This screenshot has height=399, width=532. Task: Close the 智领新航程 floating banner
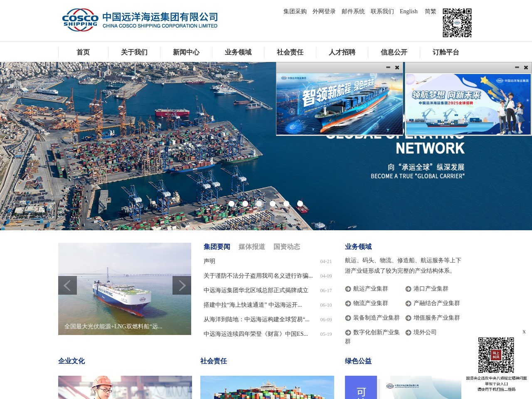tap(397, 67)
